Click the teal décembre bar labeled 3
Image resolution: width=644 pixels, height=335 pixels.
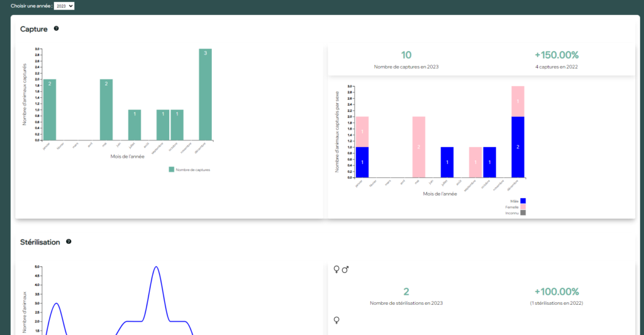(x=206, y=94)
